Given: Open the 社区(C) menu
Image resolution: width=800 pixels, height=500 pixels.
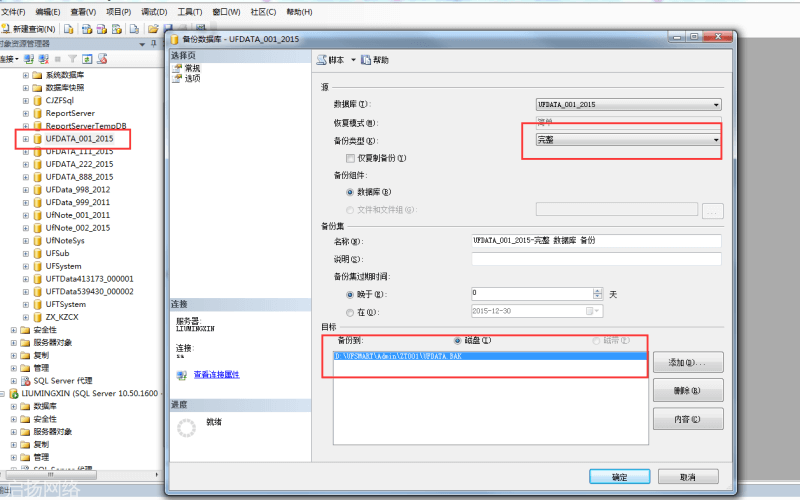Looking at the screenshot, I should tap(263, 12).
